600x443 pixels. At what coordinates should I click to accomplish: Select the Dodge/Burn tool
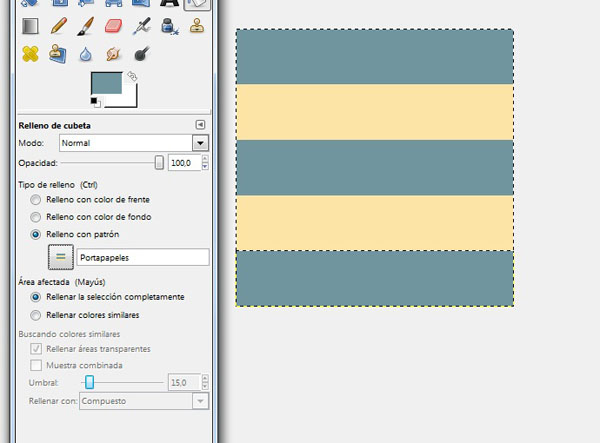(141, 54)
